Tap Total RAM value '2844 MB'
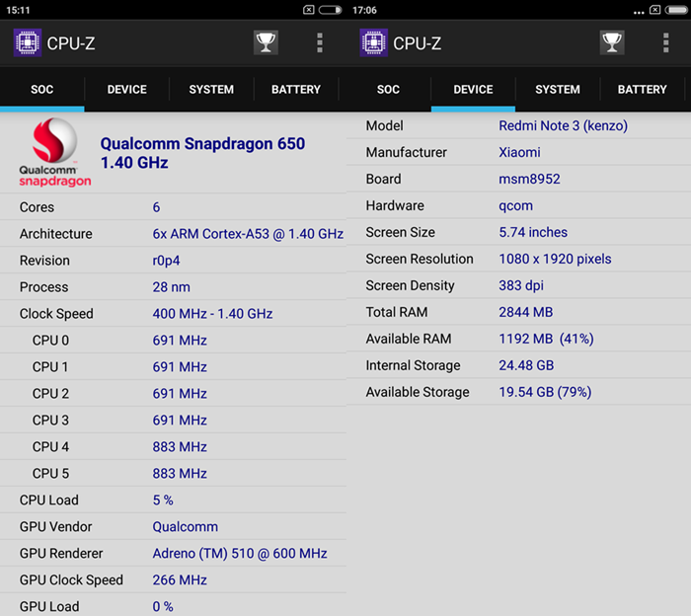The image size is (691, 616). coord(526,312)
